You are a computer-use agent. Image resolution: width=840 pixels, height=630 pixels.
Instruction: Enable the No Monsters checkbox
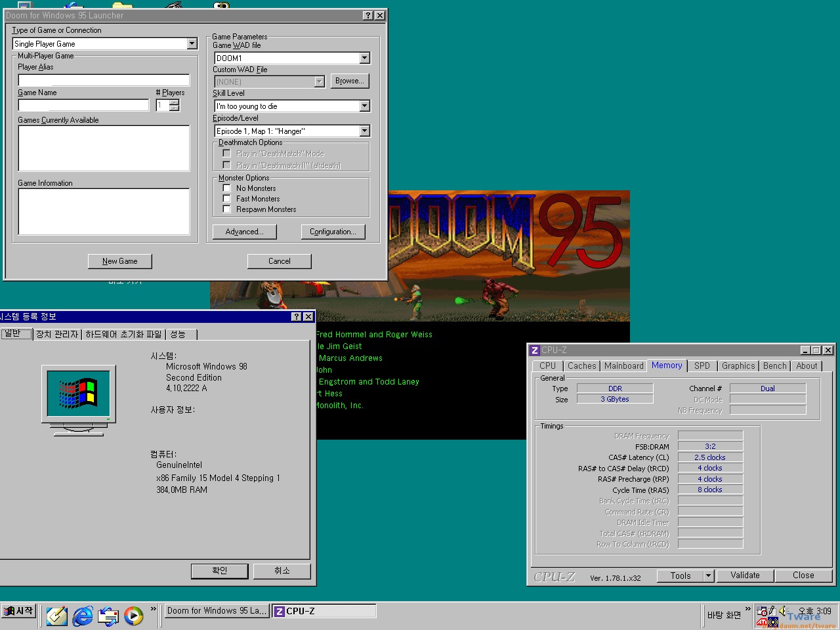coord(227,188)
